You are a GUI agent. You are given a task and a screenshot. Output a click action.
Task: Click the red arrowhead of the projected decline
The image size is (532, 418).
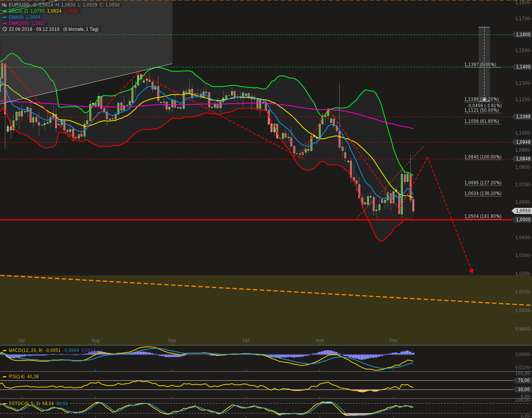click(x=471, y=271)
